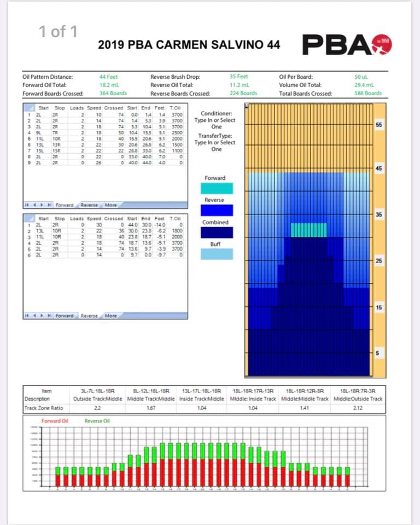
Task: Click next sheet arrow in forward table
Action: coord(42,205)
